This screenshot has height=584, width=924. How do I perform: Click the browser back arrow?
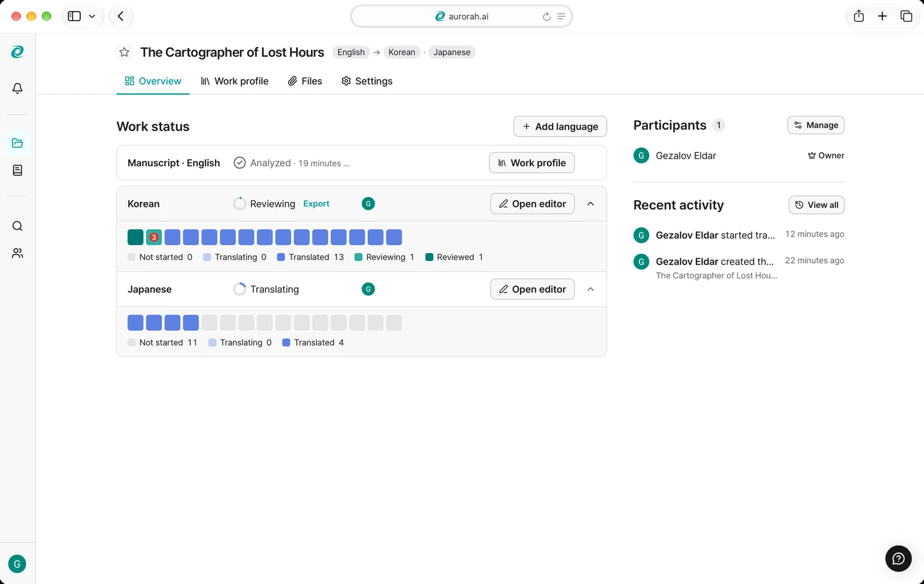coord(121,16)
